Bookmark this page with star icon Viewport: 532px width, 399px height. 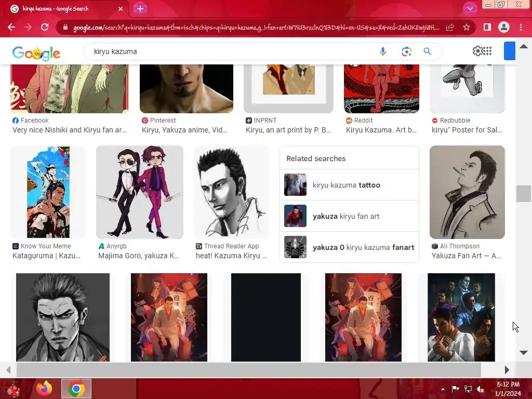[x=467, y=27]
